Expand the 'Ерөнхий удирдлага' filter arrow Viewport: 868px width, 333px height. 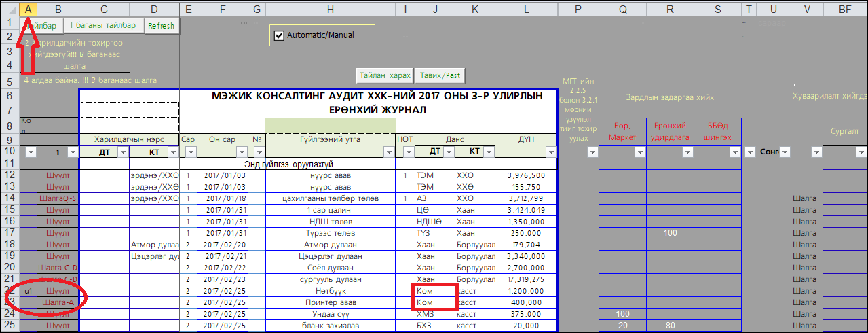686,152
